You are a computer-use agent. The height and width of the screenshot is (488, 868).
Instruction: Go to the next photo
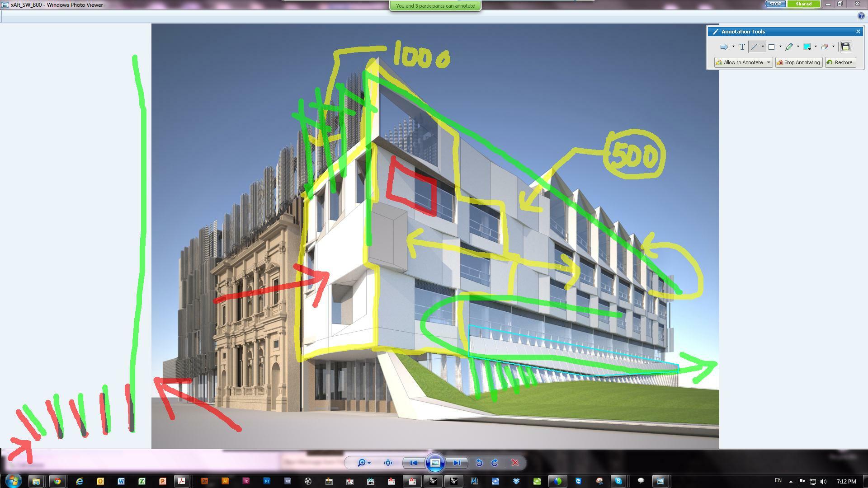coord(457,463)
